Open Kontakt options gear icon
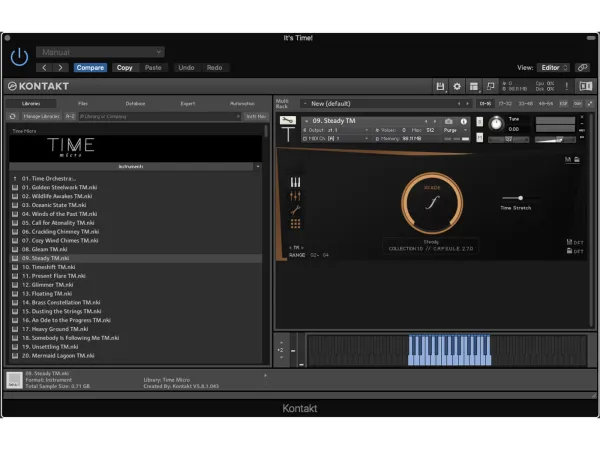The width and height of the screenshot is (600, 450). click(x=457, y=86)
